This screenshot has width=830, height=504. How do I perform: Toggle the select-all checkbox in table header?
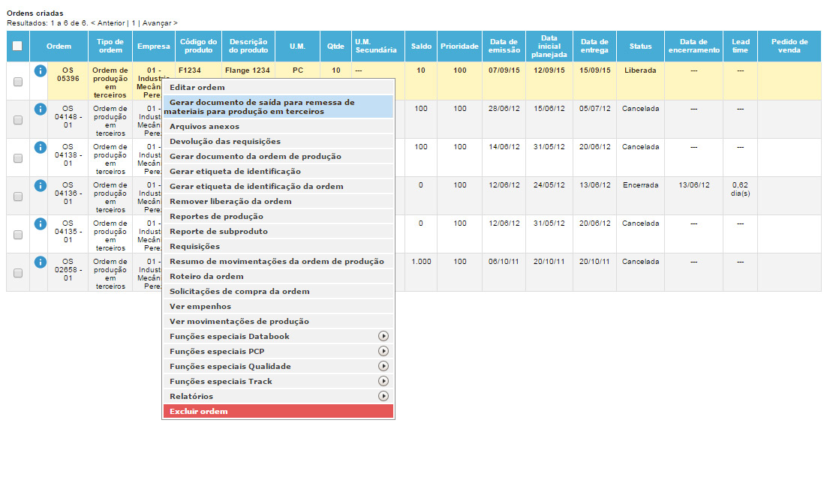tap(17, 46)
